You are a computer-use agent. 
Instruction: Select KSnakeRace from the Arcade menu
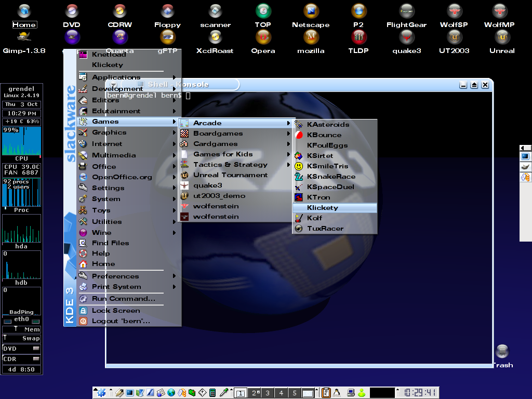(335, 177)
